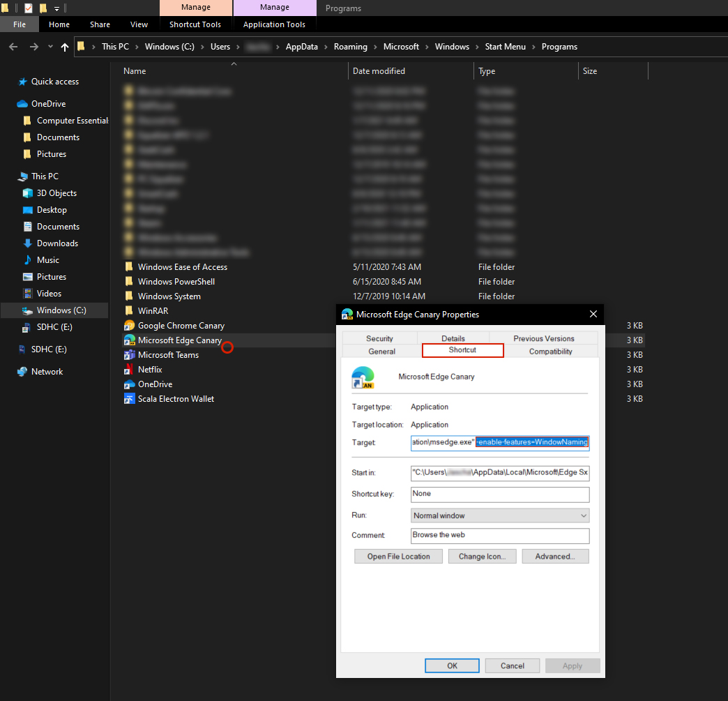Switch to the Home ribbon tab
This screenshot has width=728, height=701.
tap(59, 24)
